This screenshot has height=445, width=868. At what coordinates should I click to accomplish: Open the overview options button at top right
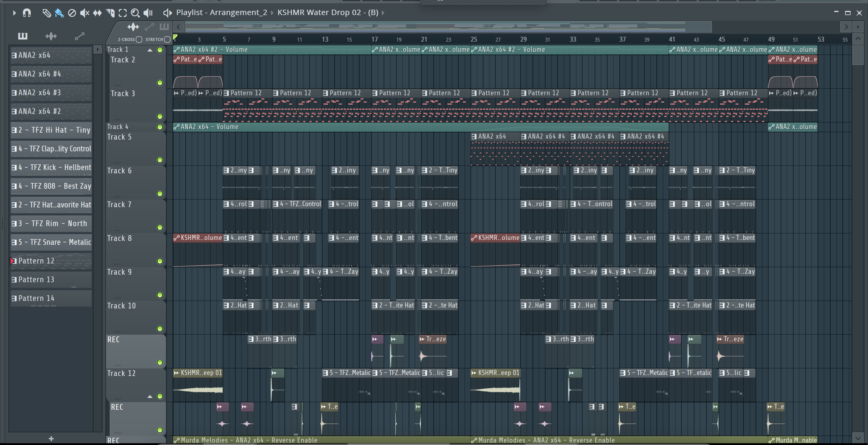click(x=858, y=27)
